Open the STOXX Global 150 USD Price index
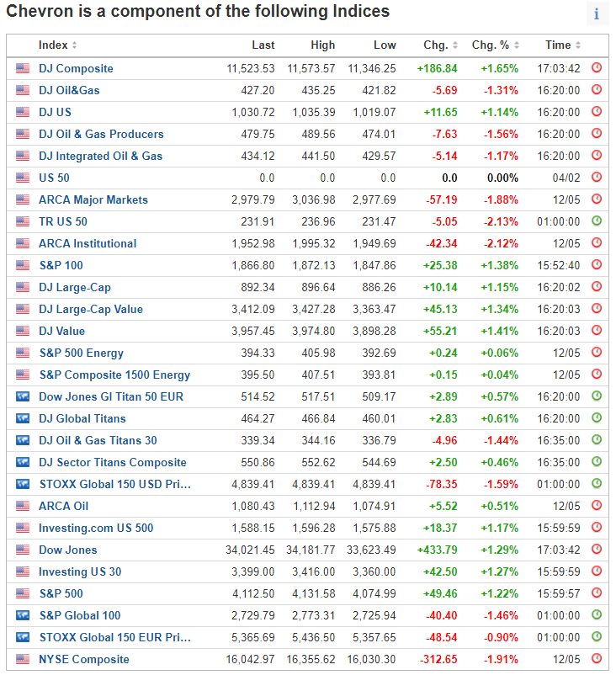Image resolution: width=616 pixels, height=675 pixels. (x=114, y=484)
